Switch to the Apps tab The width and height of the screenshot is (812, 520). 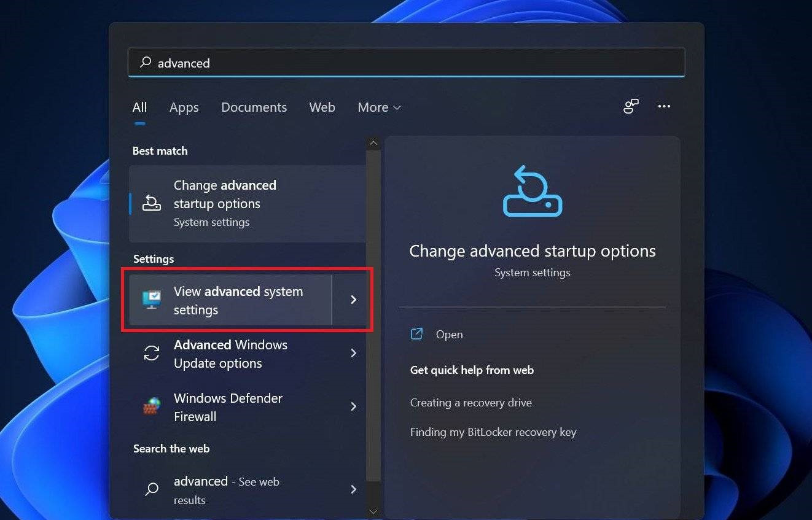(x=184, y=107)
